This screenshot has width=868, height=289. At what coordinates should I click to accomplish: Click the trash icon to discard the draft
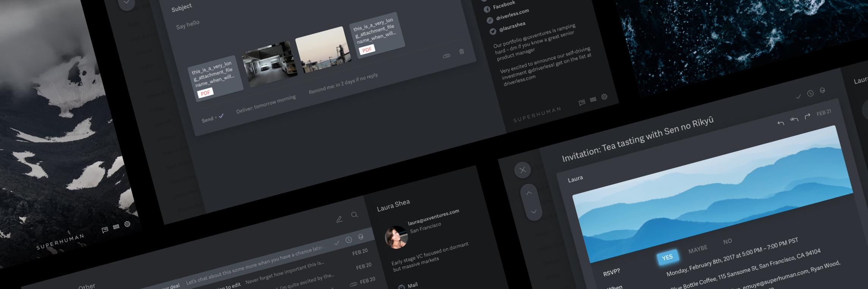(x=461, y=52)
